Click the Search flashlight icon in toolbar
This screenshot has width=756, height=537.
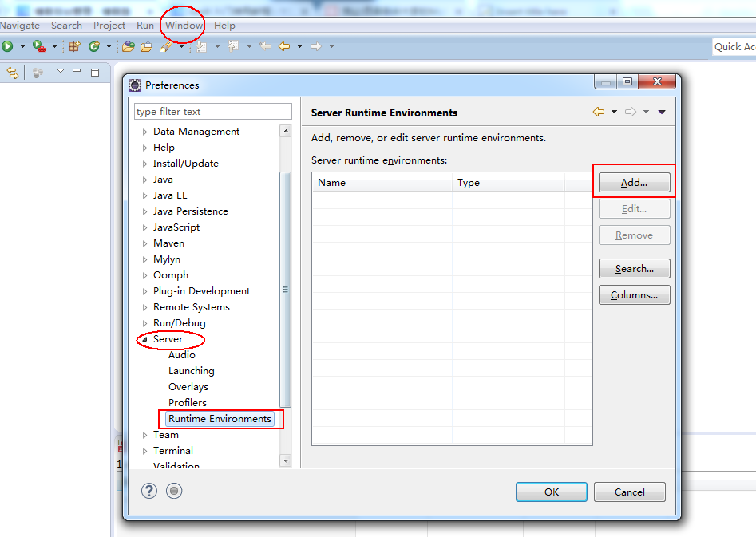coord(166,46)
